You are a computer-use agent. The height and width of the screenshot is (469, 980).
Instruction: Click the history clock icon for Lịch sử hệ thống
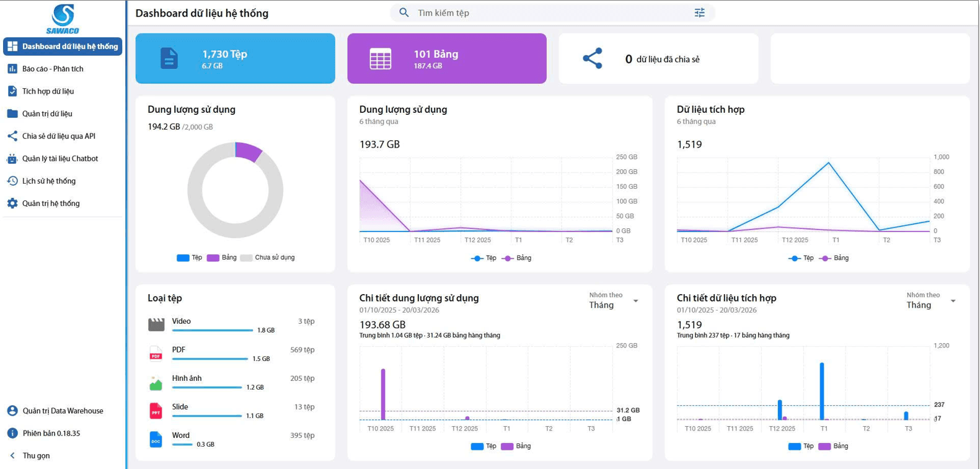(x=12, y=181)
